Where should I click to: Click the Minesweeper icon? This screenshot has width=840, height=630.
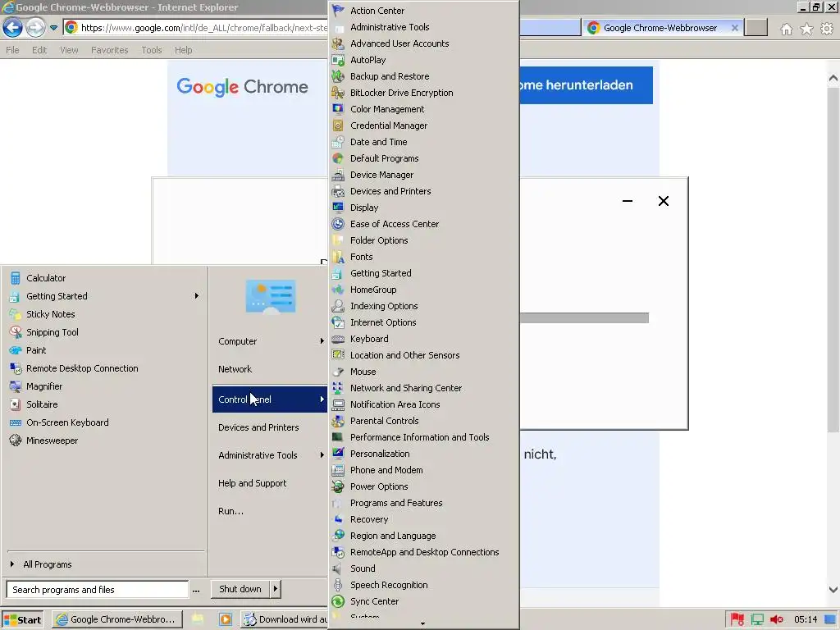coord(16,441)
